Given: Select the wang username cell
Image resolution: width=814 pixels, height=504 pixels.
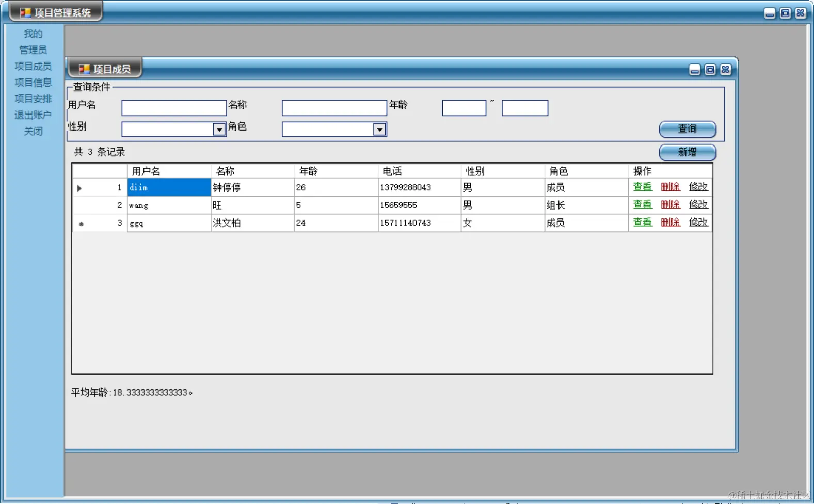Looking at the screenshot, I should 169,205.
